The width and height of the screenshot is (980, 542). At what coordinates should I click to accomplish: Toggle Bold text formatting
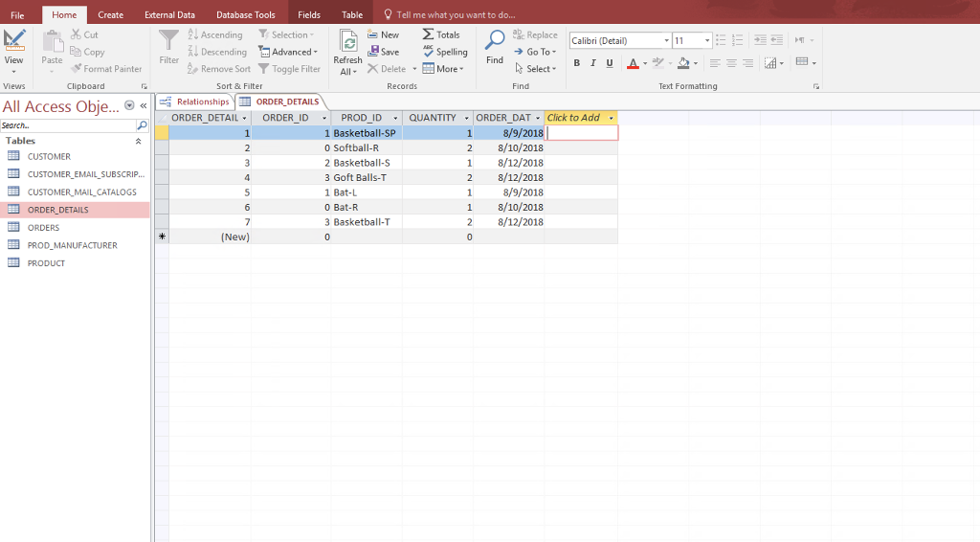577,63
